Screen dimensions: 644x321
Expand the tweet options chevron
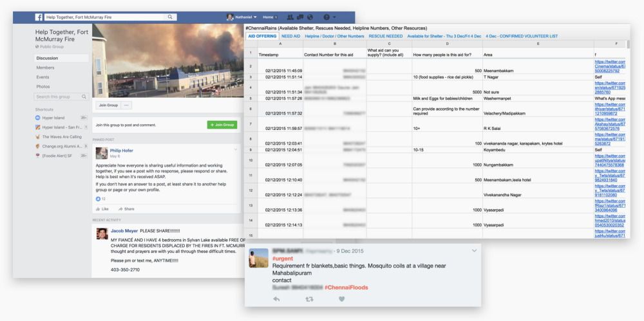click(x=475, y=251)
